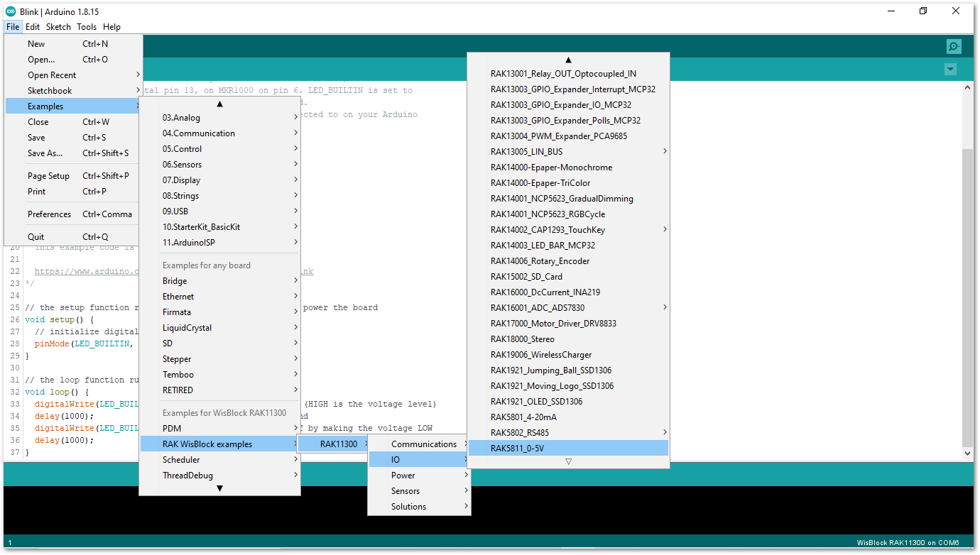
Task: Expand ThreadDebug examples
Action: [x=220, y=476]
